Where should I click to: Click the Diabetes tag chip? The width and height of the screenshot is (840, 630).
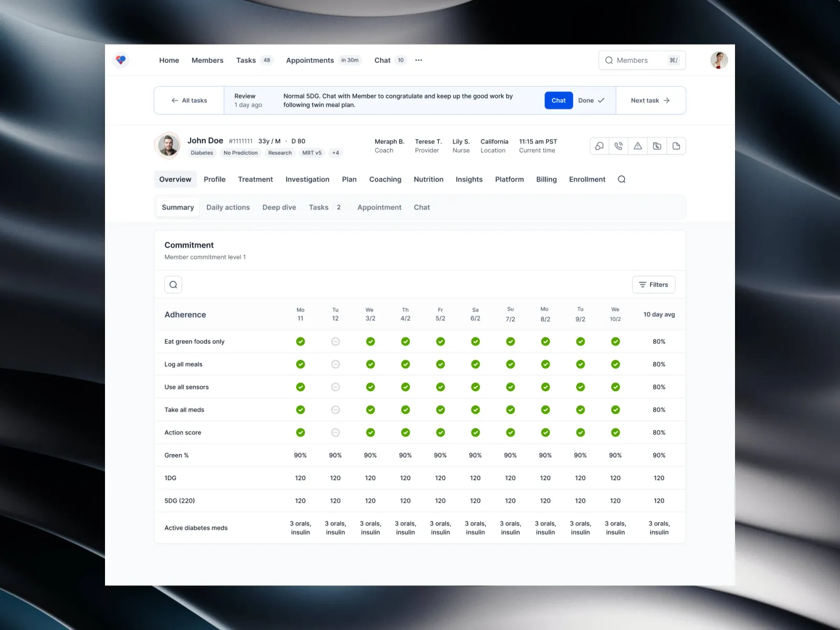point(202,153)
